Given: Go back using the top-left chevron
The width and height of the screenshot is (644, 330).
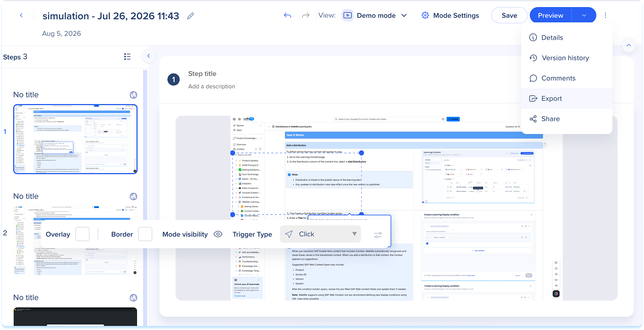Looking at the screenshot, I should coord(21,16).
